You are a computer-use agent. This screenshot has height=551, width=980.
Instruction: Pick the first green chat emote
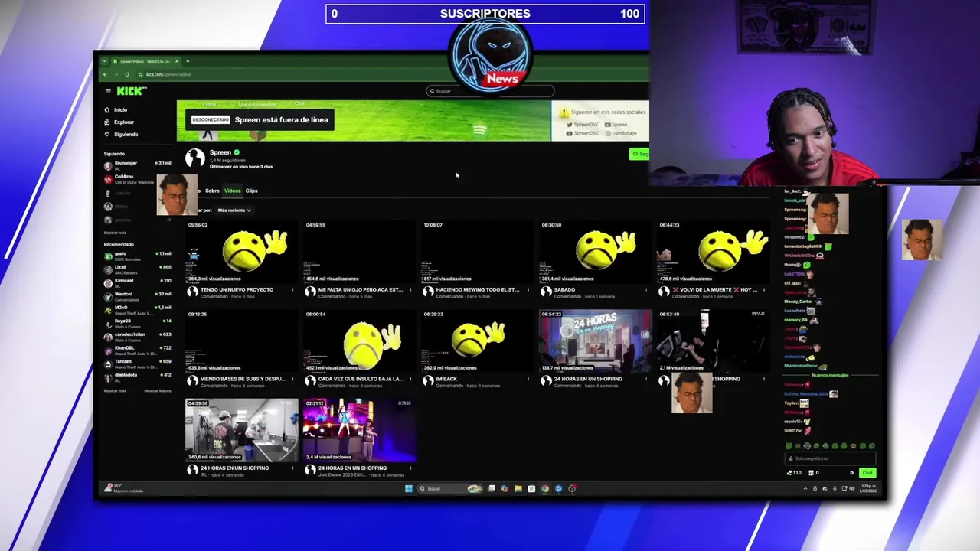pyautogui.click(x=789, y=446)
